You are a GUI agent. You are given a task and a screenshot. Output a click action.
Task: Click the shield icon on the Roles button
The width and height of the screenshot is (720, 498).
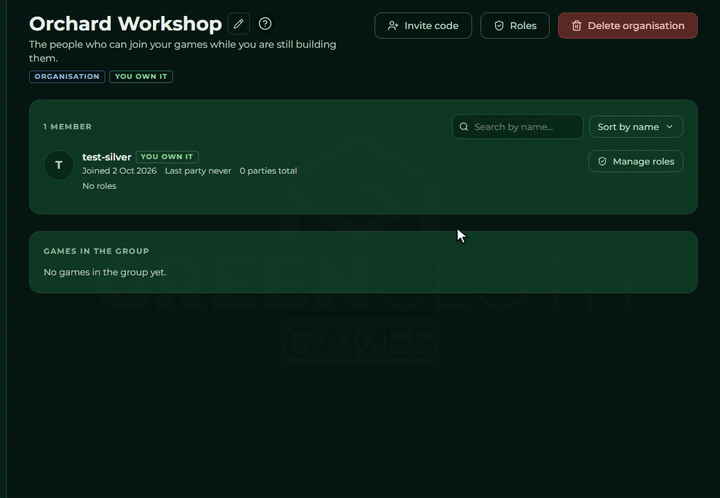pyautogui.click(x=499, y=26)
